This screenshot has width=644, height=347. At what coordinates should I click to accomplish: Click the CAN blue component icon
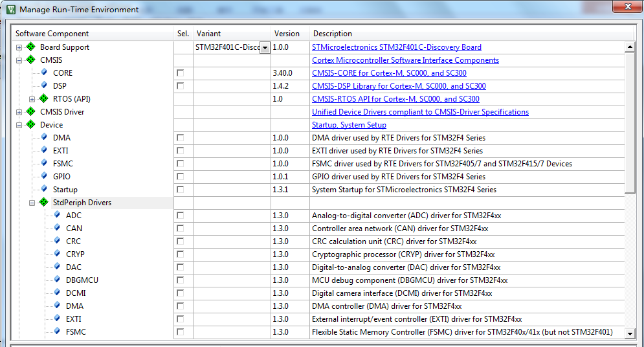pyautogui.click(x=57, y=228)
